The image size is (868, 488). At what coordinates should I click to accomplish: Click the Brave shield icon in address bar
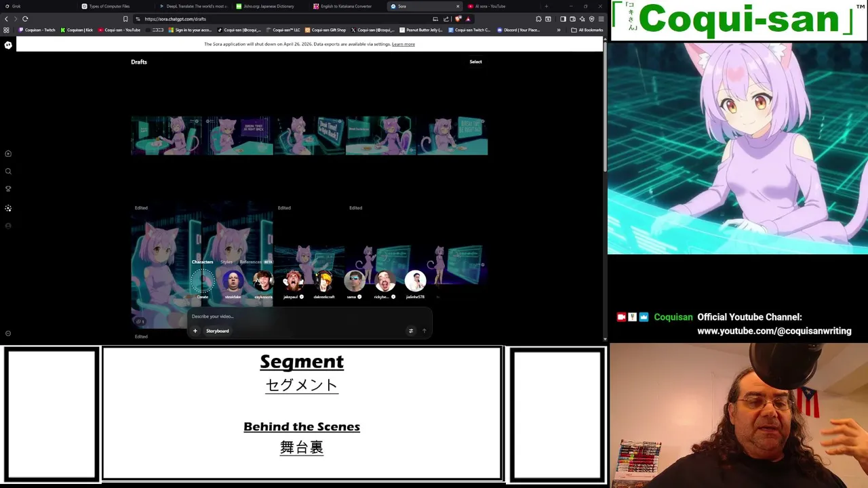point(458,19)
